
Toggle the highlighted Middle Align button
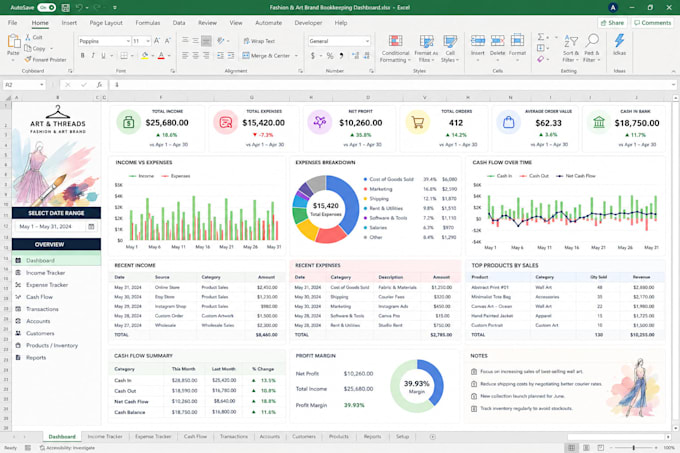pos(206,41)
